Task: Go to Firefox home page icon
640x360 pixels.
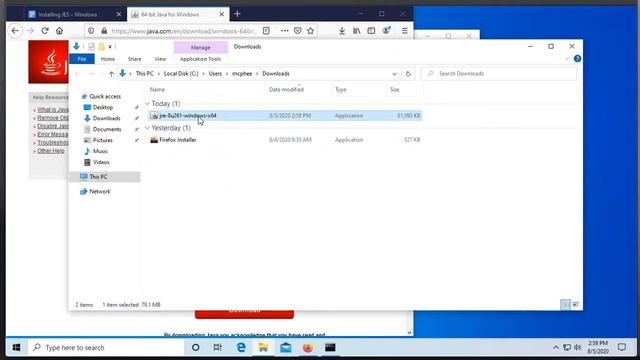Action: pyautogui.click(x=60, y=31)
